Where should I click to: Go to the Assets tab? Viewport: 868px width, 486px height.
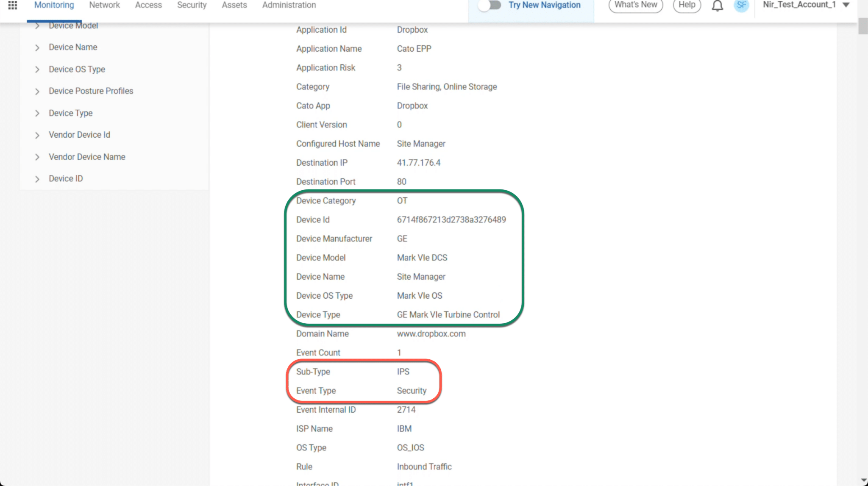(234, 5)
